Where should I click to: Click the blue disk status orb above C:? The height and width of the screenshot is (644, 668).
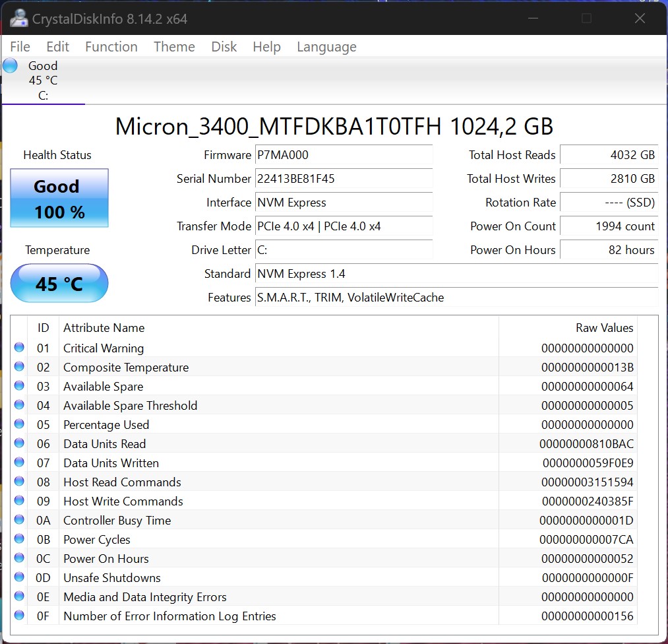(x=11, y=65)
